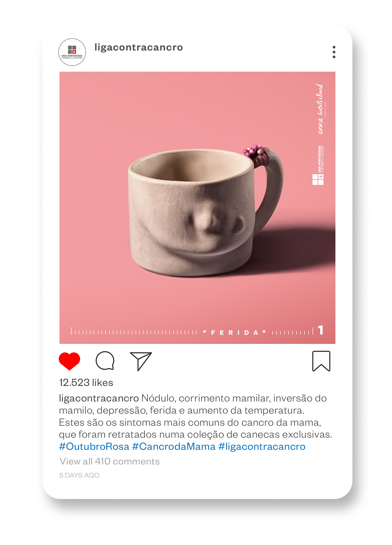View all 410 comments
Screen dimensions: 392x545
[109, 461]
